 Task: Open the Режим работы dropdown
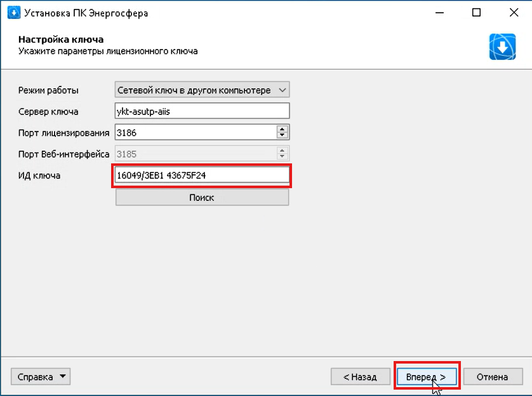click(x=203, y=90)
